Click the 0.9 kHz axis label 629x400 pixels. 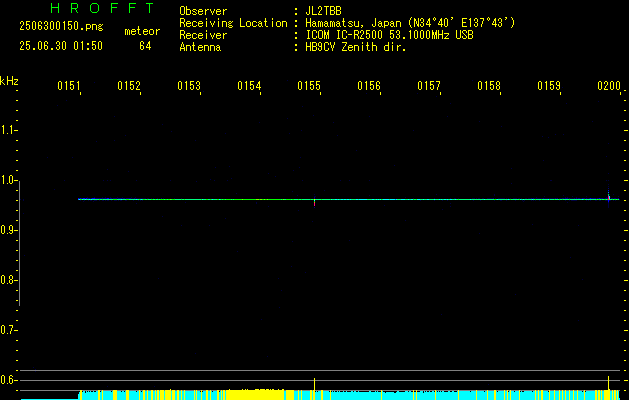click(x=8, y=230)
